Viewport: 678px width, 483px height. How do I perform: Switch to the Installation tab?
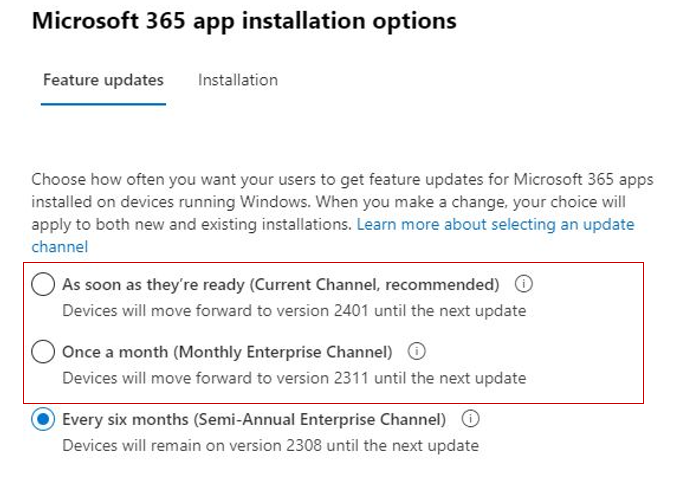[x=238, y=80]
